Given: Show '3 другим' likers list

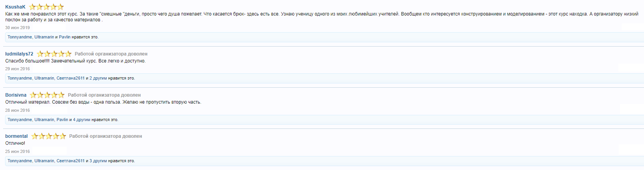Looking at the screenshot, I should pos(98,161).
